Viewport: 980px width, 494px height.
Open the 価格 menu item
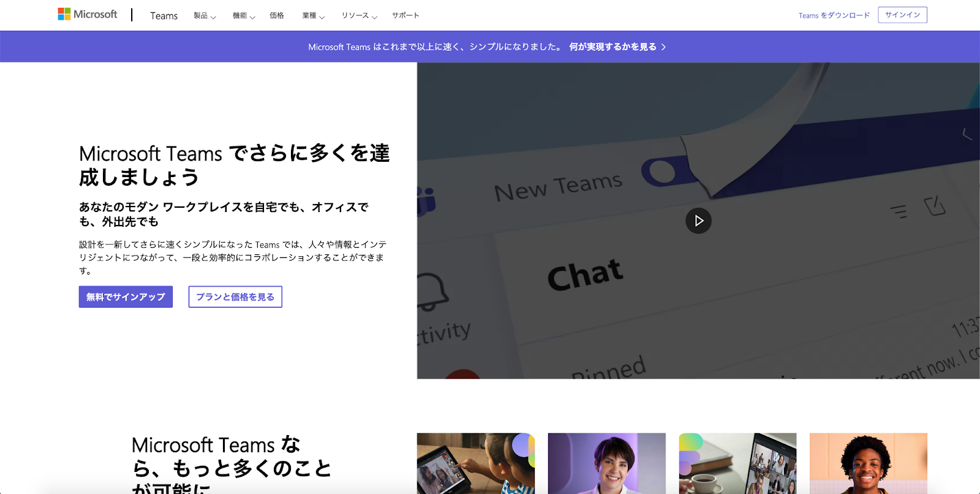(277, 16)
